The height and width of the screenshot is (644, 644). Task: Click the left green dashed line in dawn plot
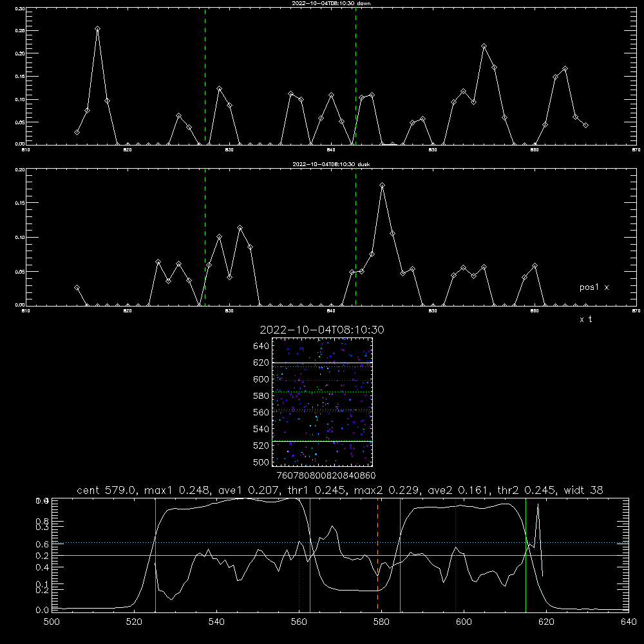coord(205,76)
